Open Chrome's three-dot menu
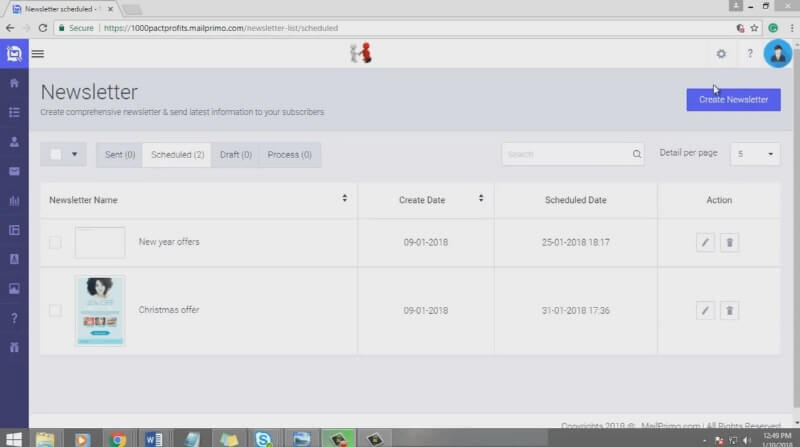 (x=792, y=28)
